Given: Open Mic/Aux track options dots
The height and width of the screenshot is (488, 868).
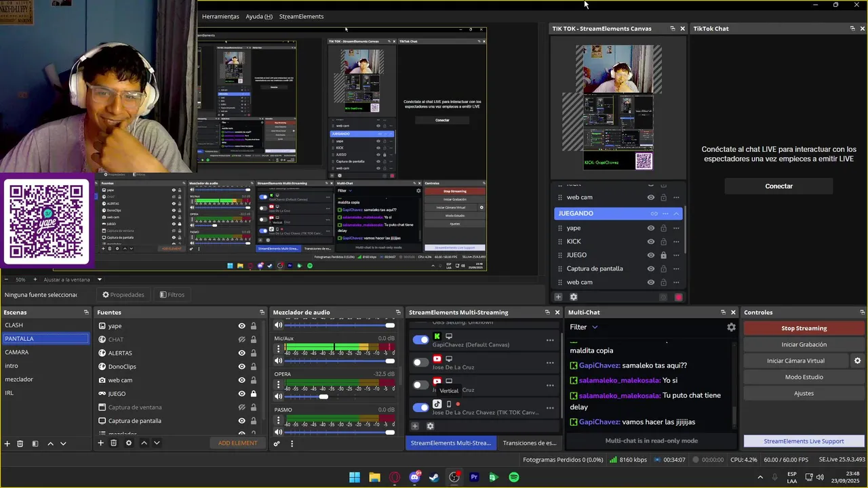Looking at the screenshot, I should [x=277, y=349].
